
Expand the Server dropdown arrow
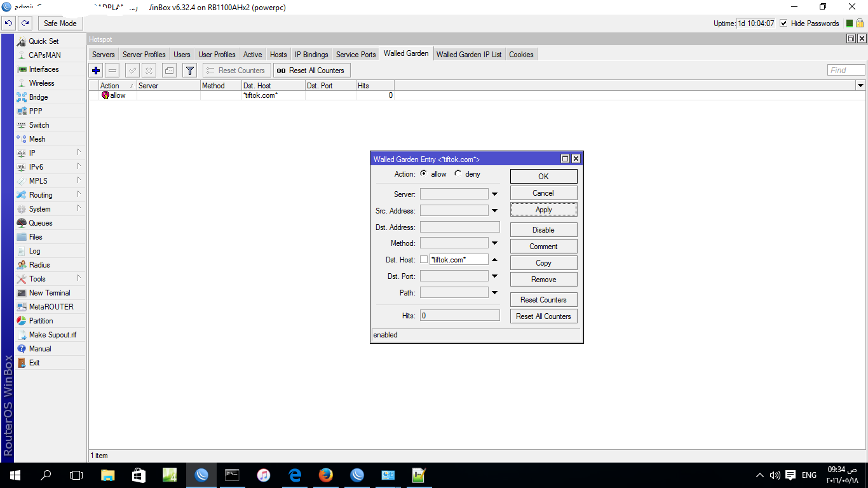point(494,194)
